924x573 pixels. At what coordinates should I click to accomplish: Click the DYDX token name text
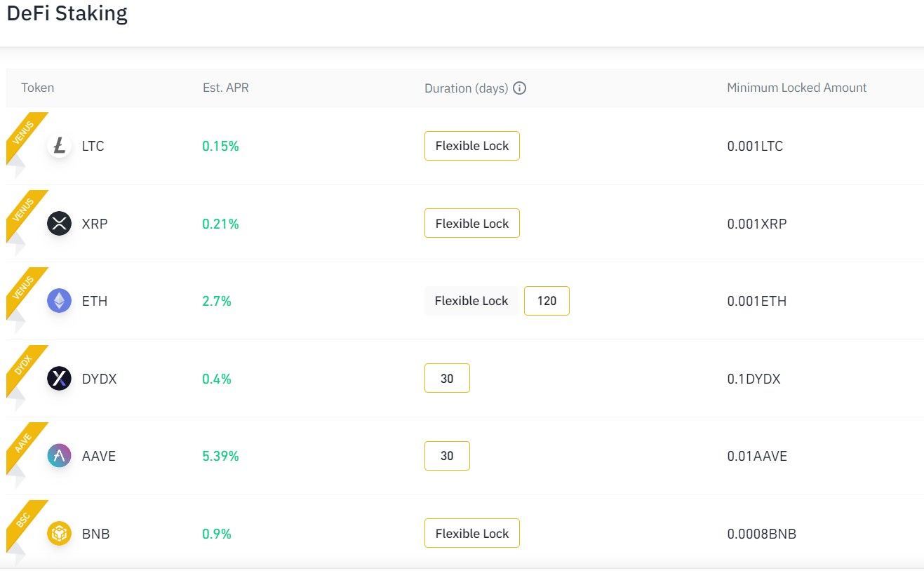click(99, 379)
